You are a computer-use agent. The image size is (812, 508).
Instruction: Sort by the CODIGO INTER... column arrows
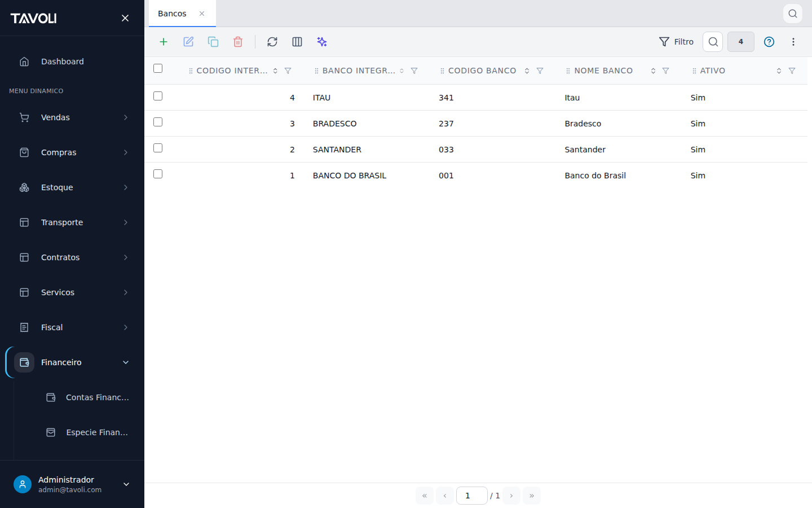(275, 71)
